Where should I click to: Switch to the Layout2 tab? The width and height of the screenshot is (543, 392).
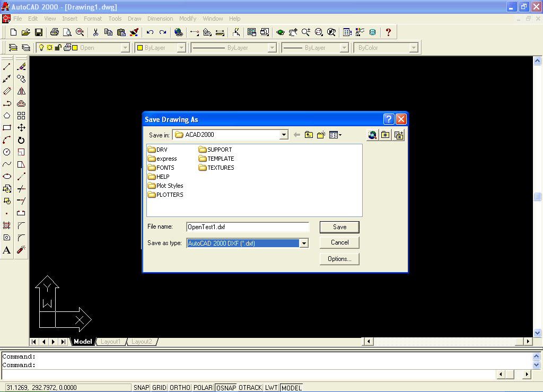pyautogui.click(x=142, y=342)
